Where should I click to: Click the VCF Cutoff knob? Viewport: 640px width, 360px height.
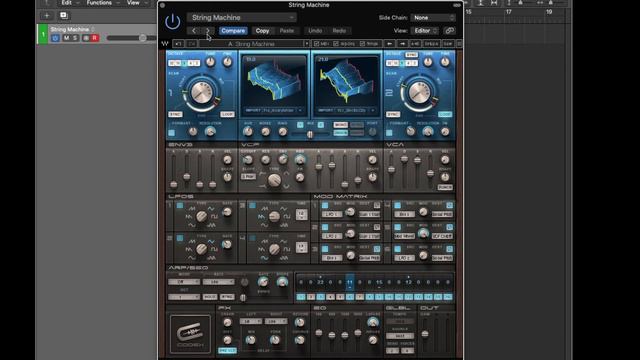[x=248, y=160]
